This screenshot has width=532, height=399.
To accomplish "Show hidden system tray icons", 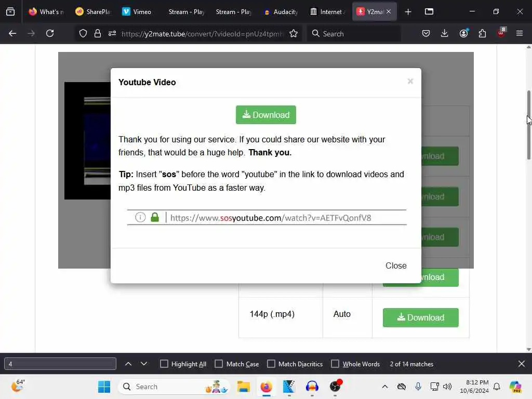I will (x=385, y=387).
